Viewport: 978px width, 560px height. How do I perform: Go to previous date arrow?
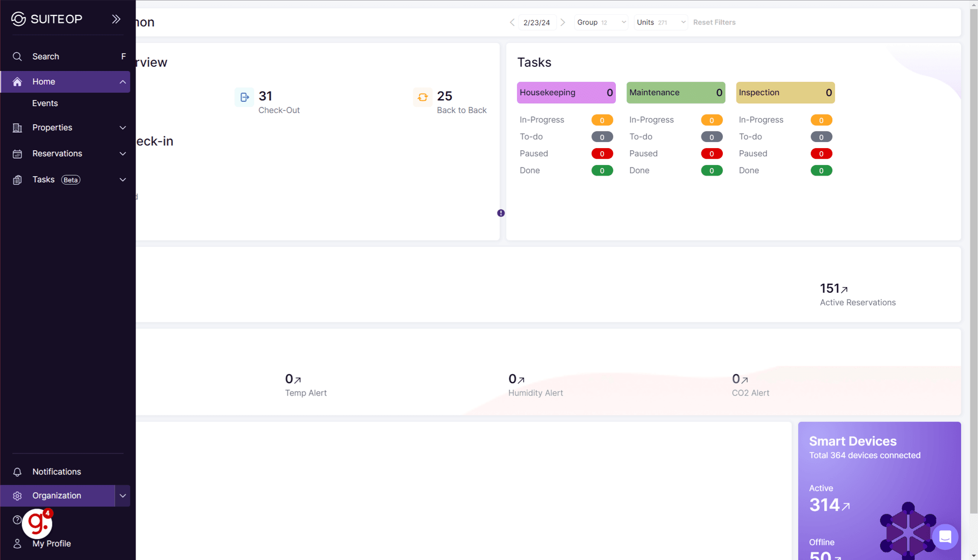512,22
